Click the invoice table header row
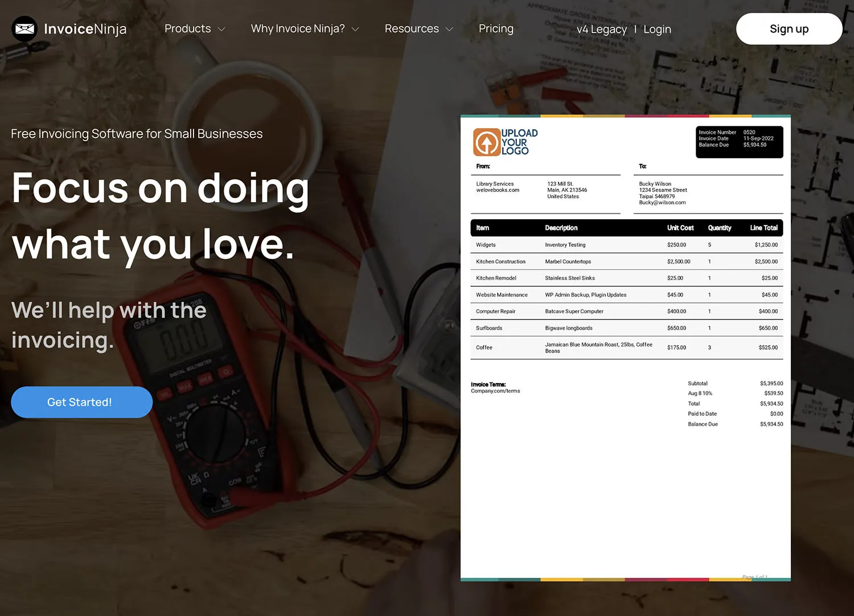Screen dimensions: 854x616 626,228
